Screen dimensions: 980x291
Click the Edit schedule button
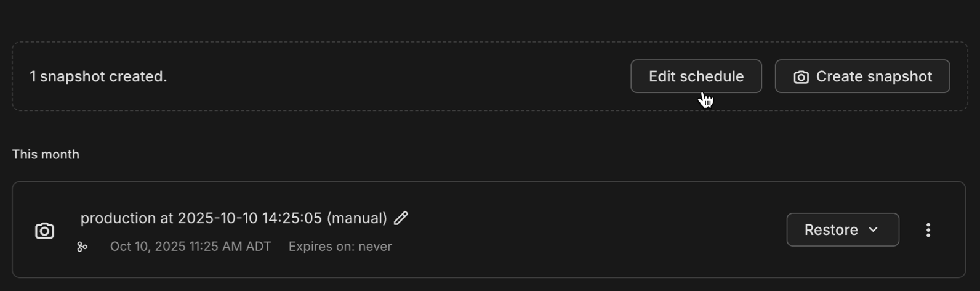[x=696, y=76]
